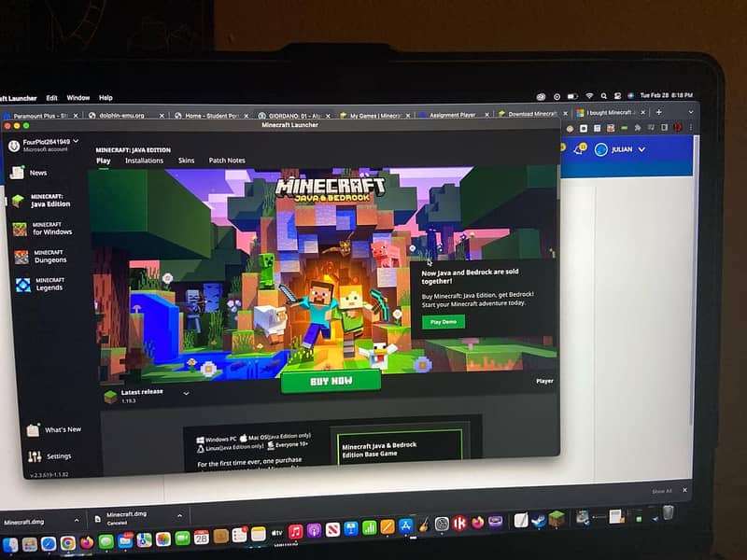This screenshot has height=560, width=747.
Task: Open the Help menu in menu bar
Action: 106,98
